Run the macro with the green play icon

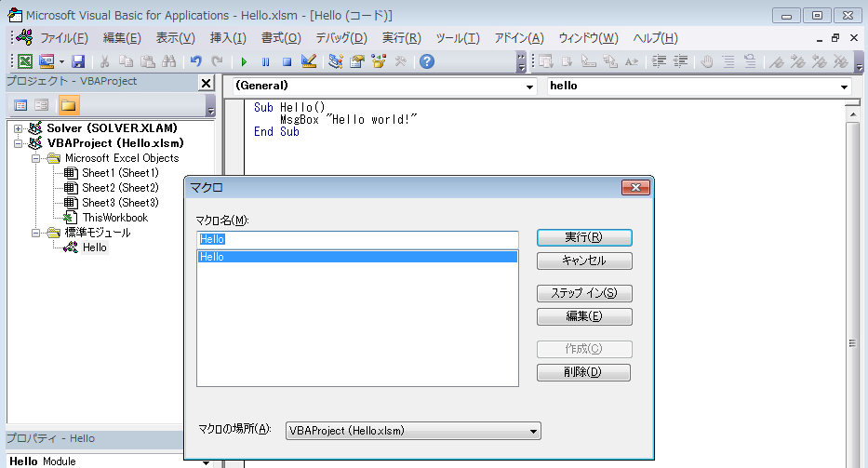coord(244,62)
